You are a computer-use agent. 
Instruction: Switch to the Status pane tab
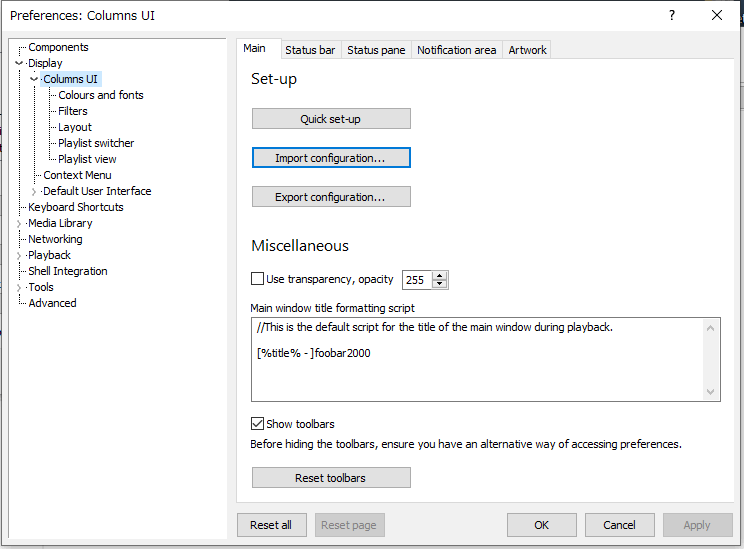pyautogui.click(x=376, y=50)
